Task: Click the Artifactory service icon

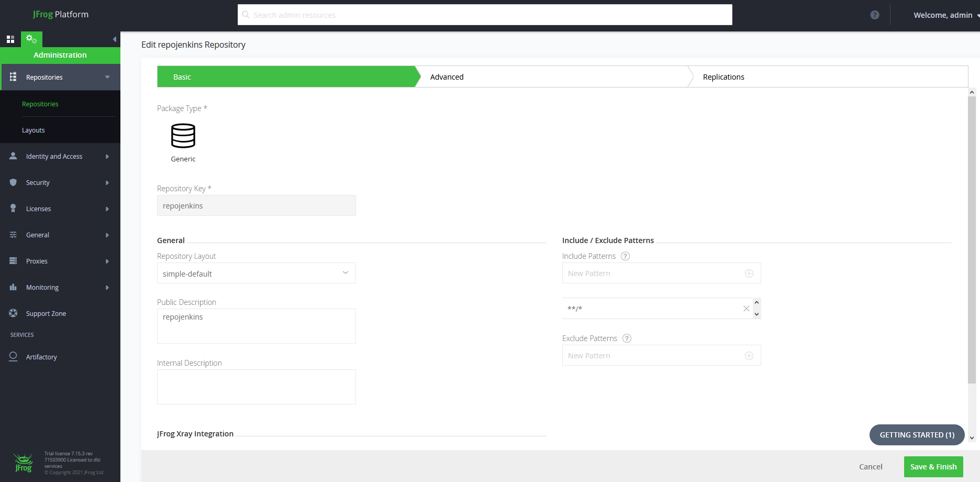Action: tap(13, 357)
